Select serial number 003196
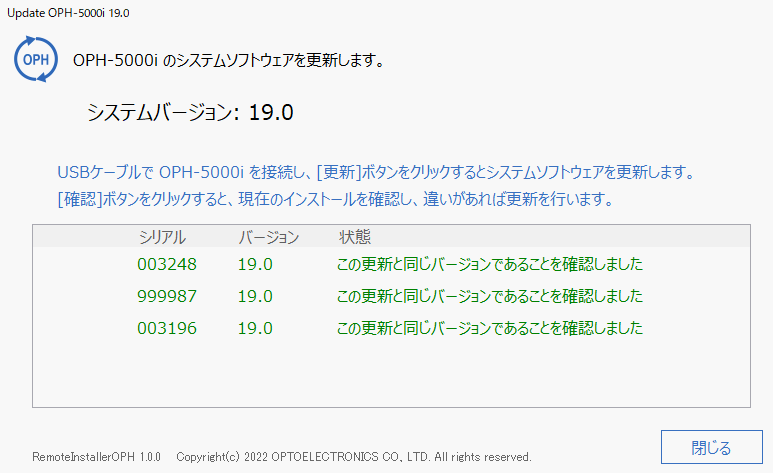The height and width of the screenshot is (473, 773). pyautogui.click(x=167, y=328)
